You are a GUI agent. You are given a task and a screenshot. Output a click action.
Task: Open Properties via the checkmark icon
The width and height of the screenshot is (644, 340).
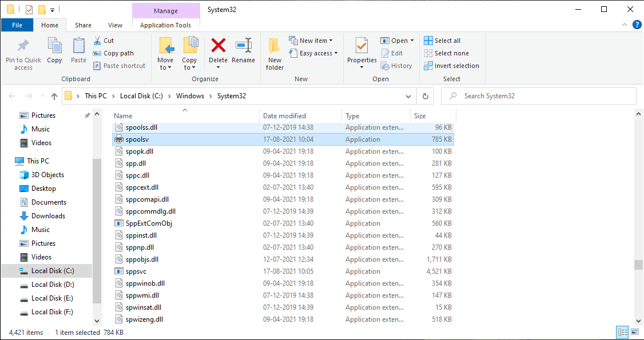(361, 46)
